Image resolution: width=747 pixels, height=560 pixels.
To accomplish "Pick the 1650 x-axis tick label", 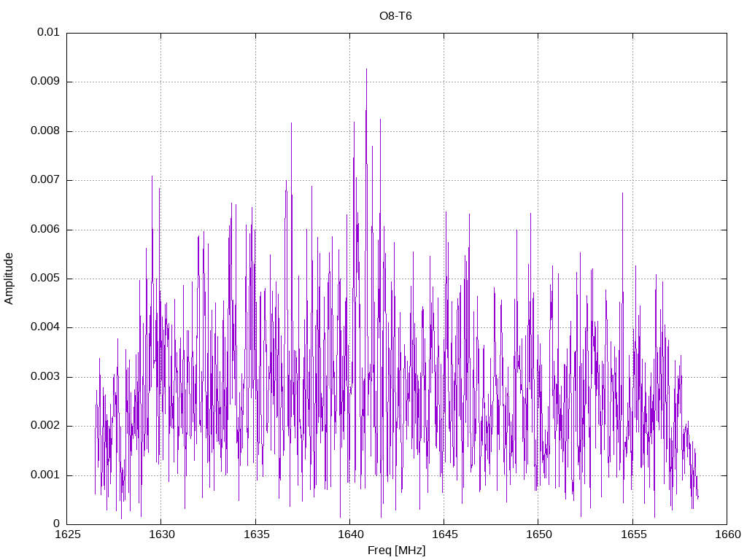I will 538,534.
